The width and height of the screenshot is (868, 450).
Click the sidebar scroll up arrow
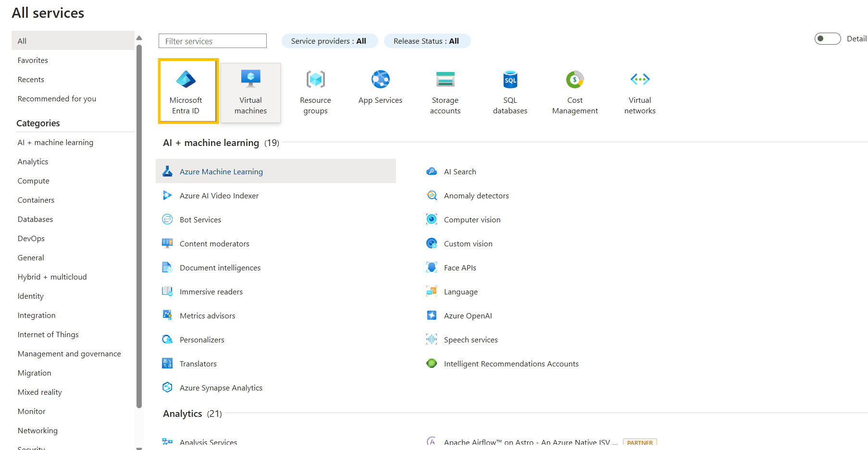[x=139, y=38]
